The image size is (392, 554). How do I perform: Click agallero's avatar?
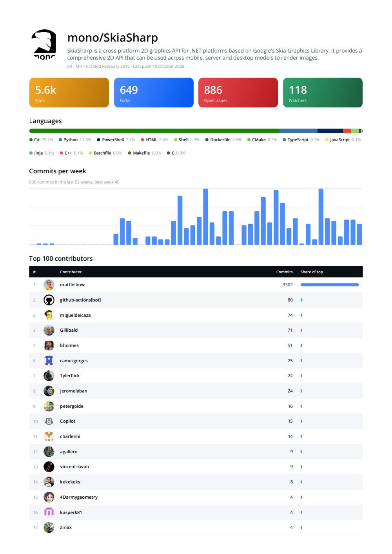click(49, 452)
